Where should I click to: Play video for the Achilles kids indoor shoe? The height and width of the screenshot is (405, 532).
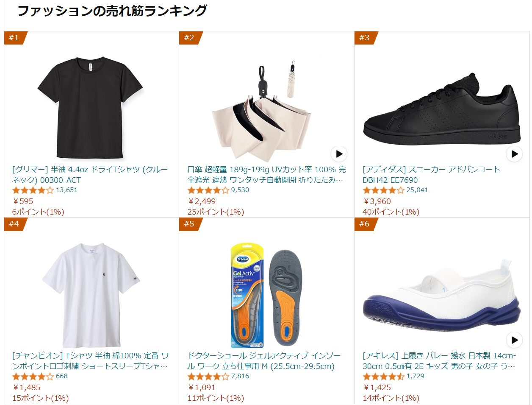pos(514,340)
